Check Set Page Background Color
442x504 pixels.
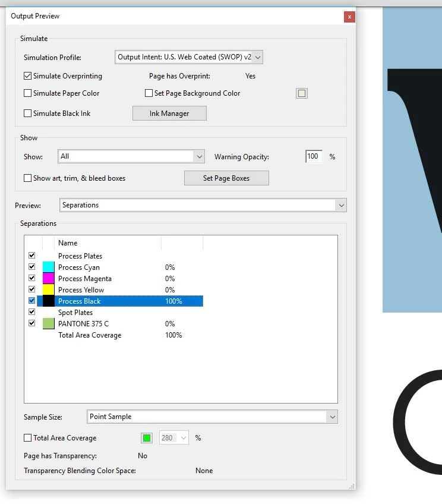click(149, 93)
